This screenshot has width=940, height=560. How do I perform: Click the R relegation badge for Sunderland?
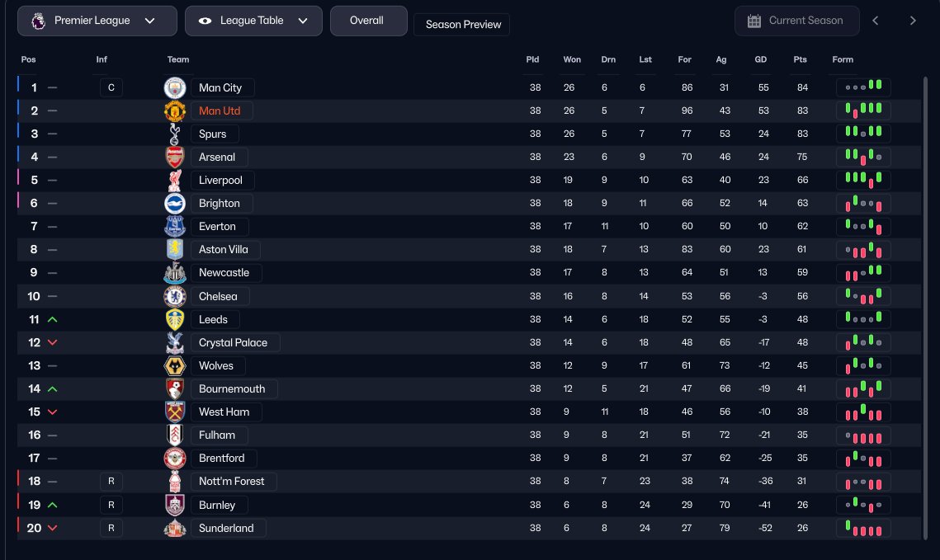pos(111,528)
